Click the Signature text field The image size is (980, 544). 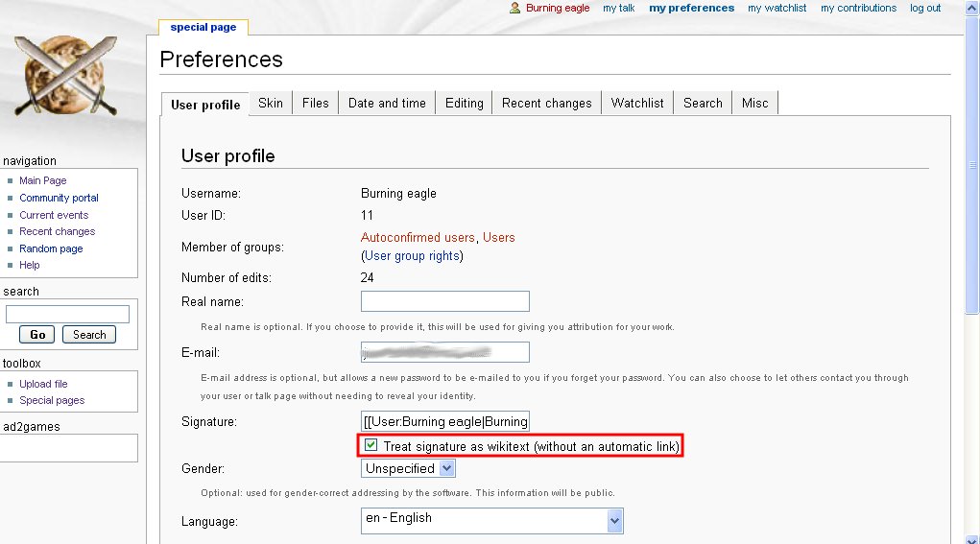445,421
